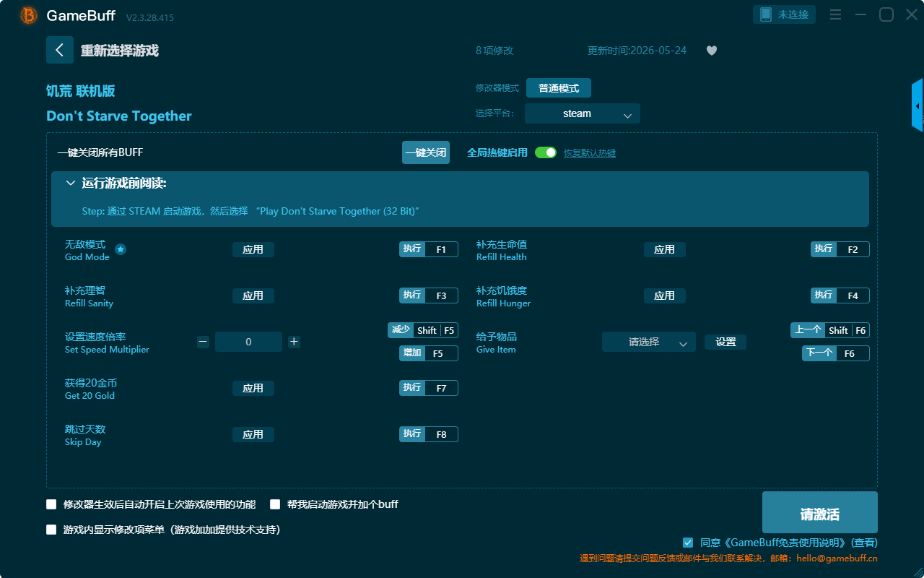Click the heart favorite icon

[x=712, y=51]
